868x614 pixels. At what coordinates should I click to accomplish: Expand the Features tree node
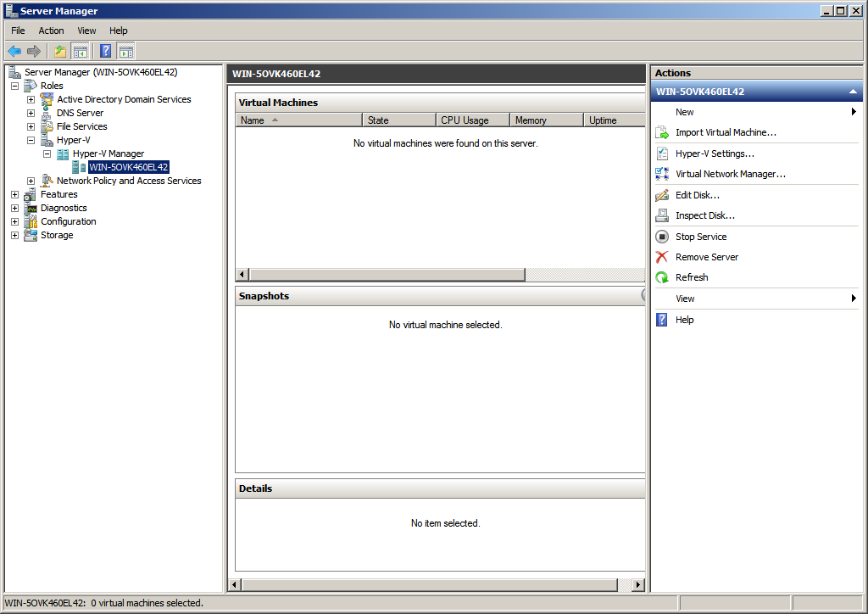coord(14,194)
